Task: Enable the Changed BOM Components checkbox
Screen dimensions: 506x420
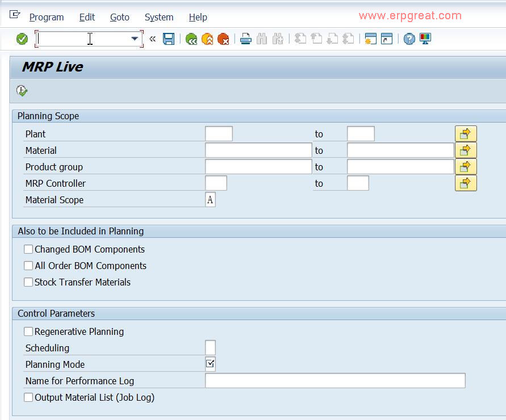Action: (28, 249)
